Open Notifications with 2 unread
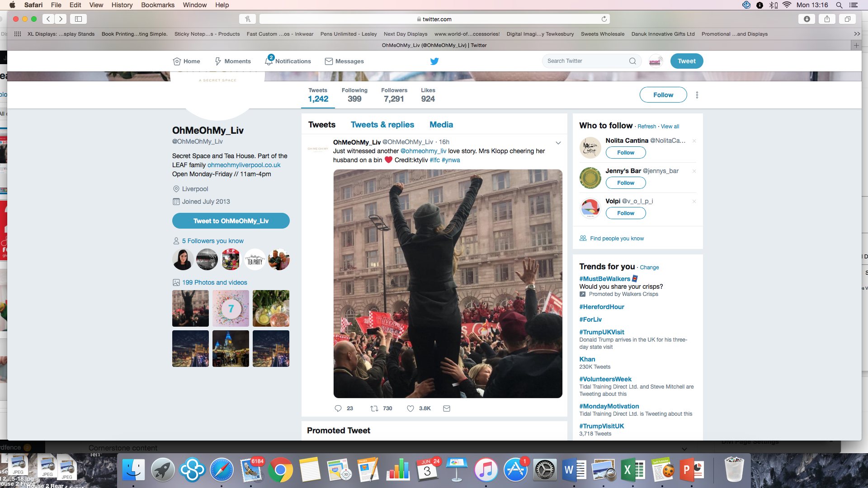868x488 pixels. click(288, 61)
